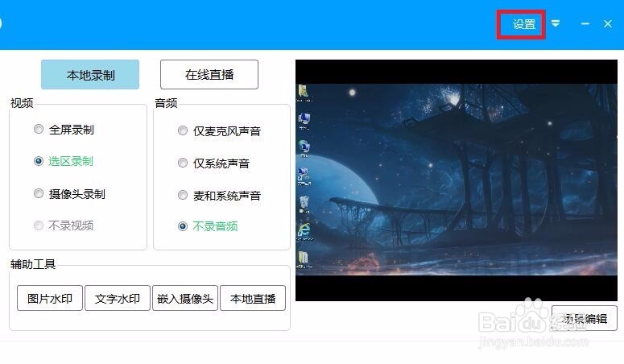
Task: Switch to the 在线直播 tab
Action: 209,74
